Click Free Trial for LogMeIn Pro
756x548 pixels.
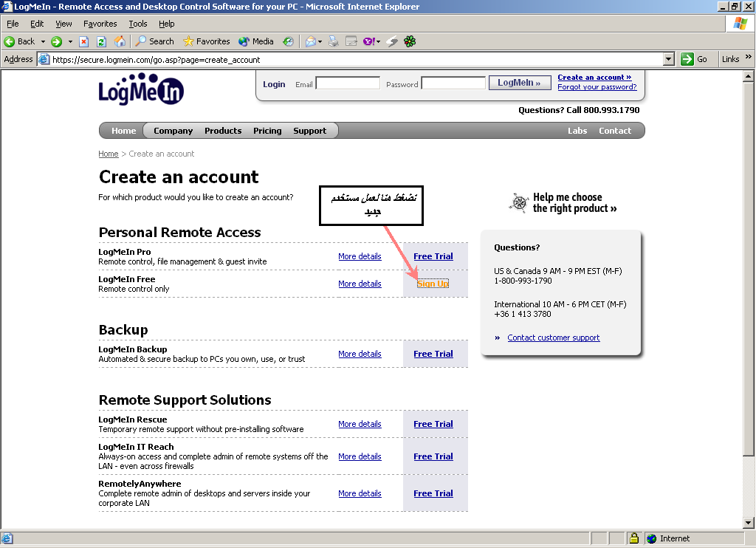(x=433, y=256)
